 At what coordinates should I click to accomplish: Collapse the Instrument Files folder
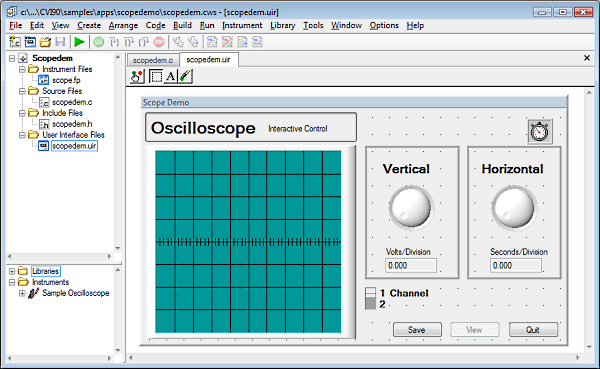coord(22,69)
